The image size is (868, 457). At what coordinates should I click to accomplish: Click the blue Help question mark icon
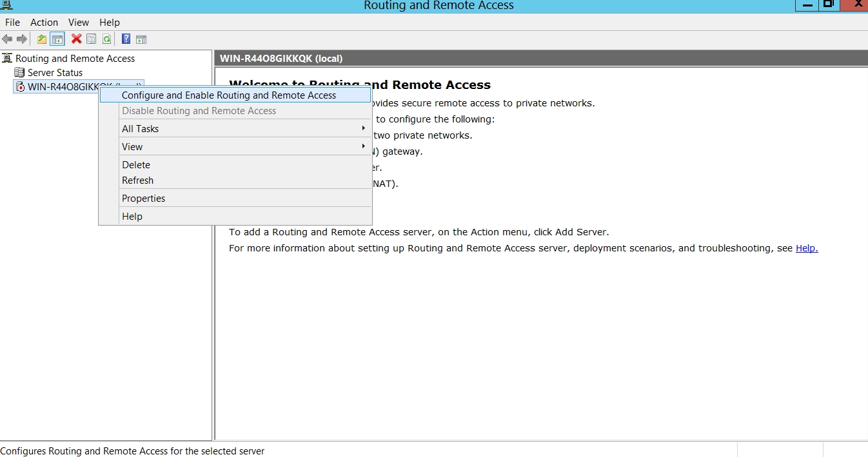[126, 39]
